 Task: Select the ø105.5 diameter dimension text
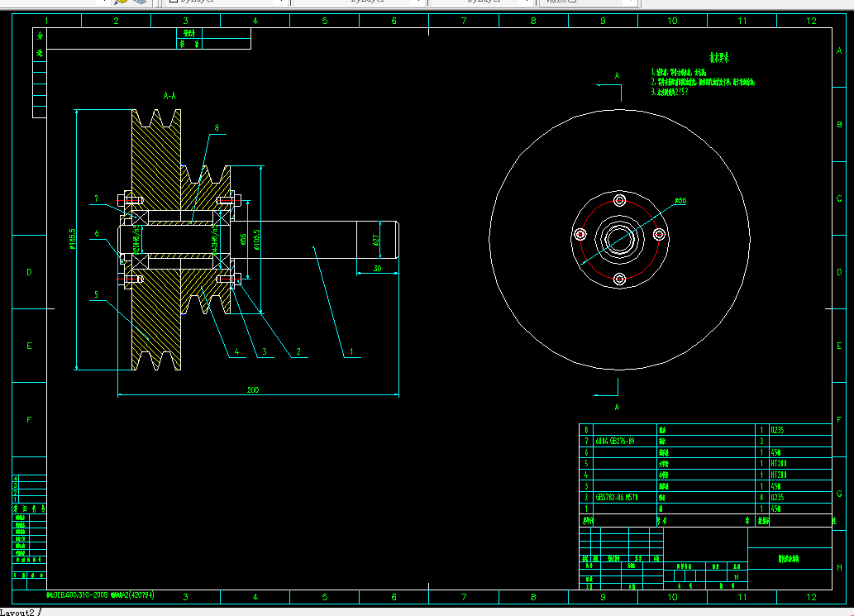coord(256,240)
